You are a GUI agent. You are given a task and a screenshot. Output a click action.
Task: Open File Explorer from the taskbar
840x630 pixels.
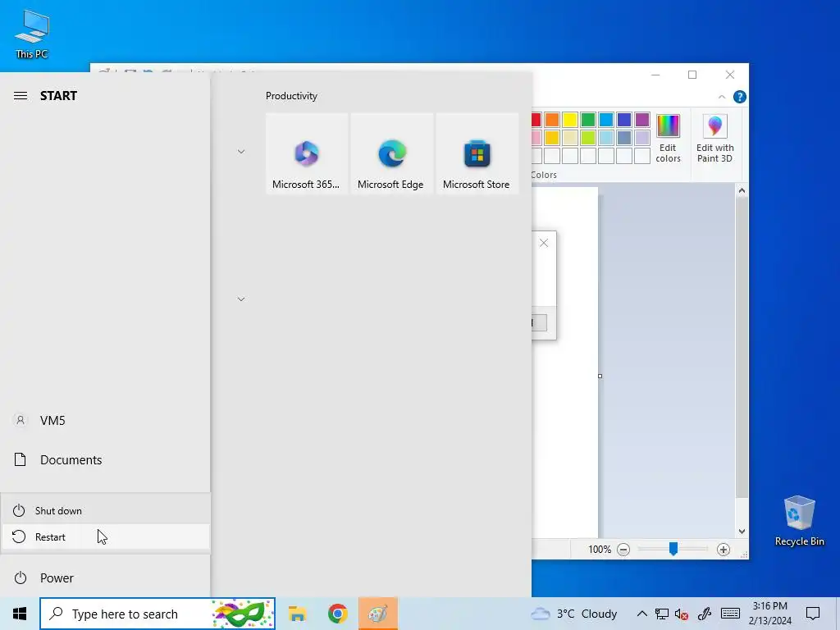297,614
